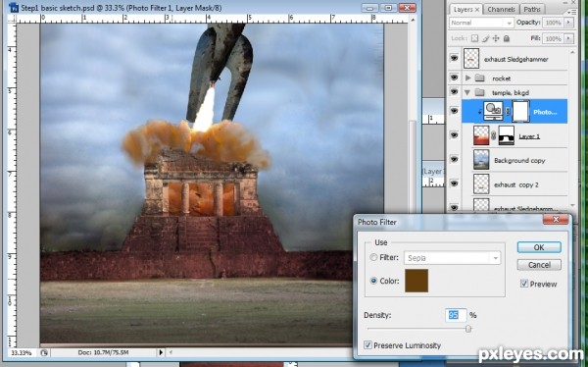Click the mask link icon on Photo Filter layer

point(508,111)
